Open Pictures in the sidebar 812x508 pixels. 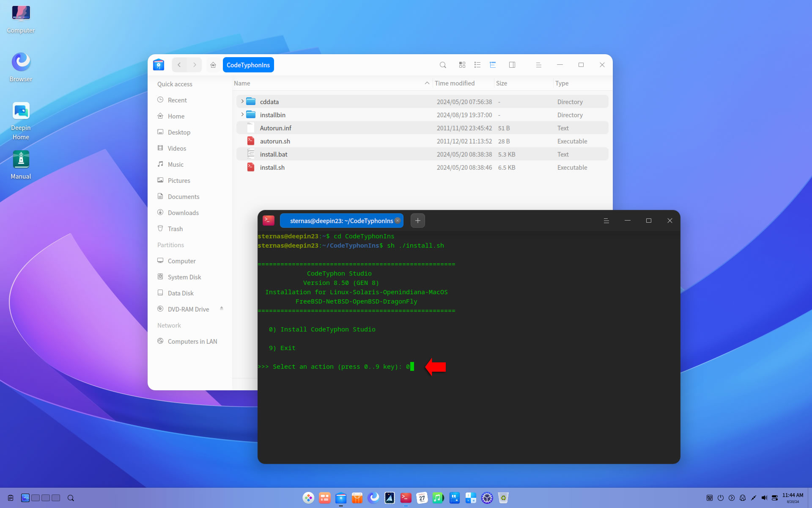coord(190,180)
